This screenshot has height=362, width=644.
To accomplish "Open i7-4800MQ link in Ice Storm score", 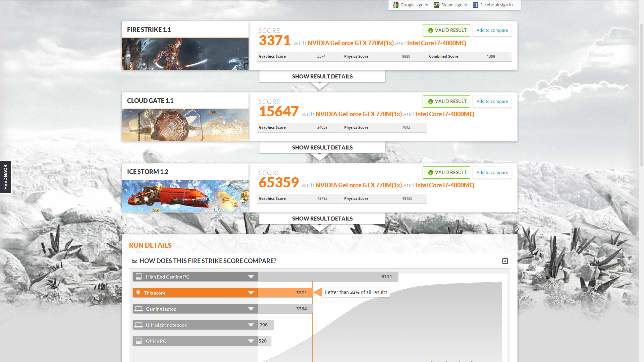I will (445, 185).
